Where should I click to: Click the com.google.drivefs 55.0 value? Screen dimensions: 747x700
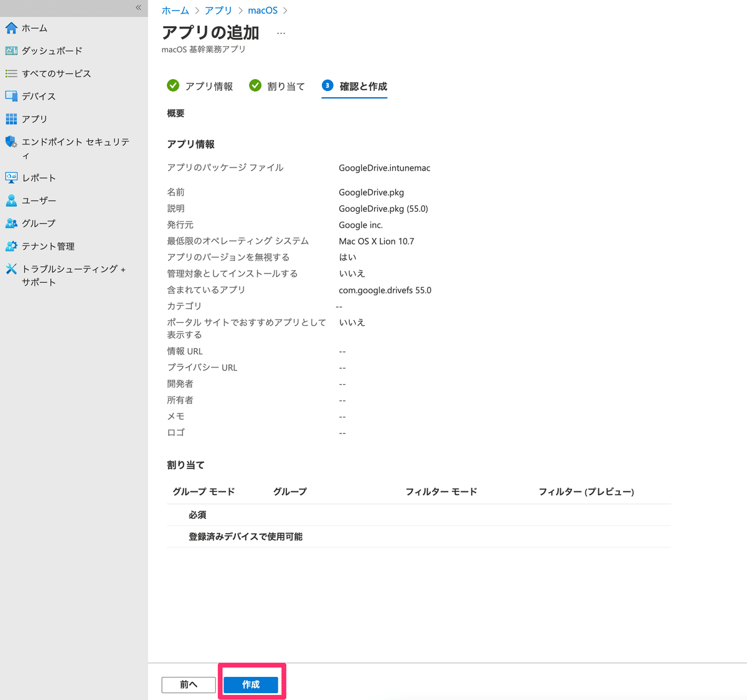tap(385, 290)
